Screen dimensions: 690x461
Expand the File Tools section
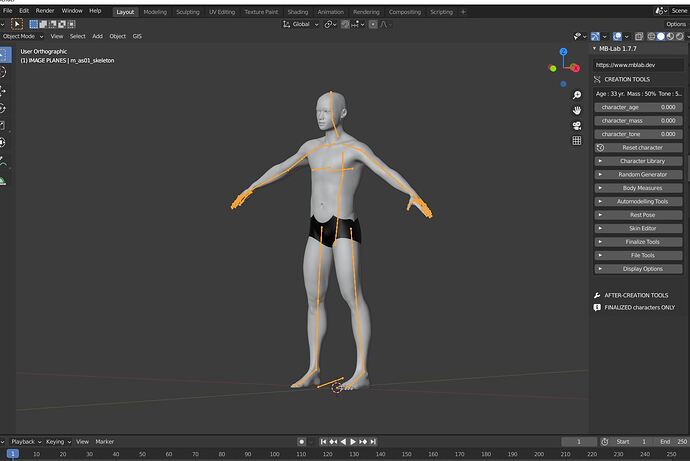(638, 255)
